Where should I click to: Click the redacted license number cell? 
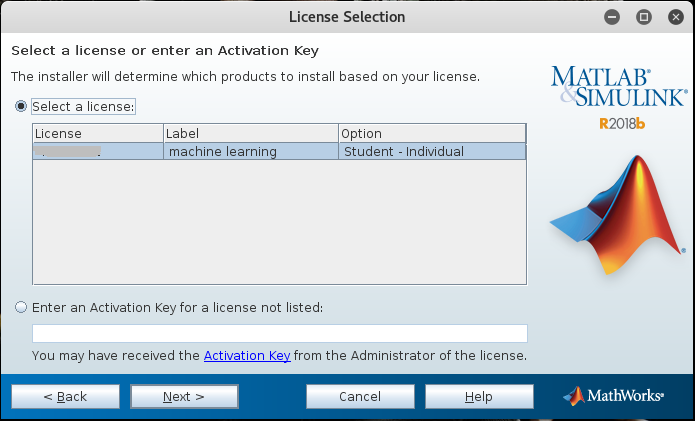98,152
